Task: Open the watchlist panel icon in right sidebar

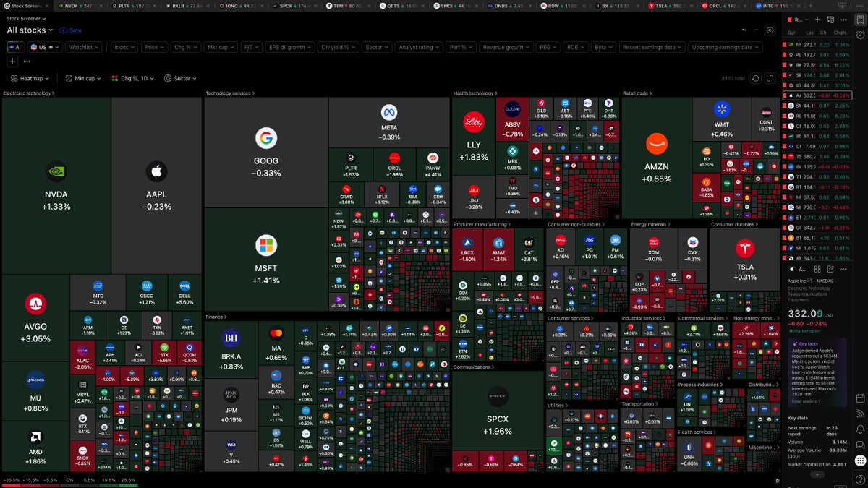Action: click(860, 20)
